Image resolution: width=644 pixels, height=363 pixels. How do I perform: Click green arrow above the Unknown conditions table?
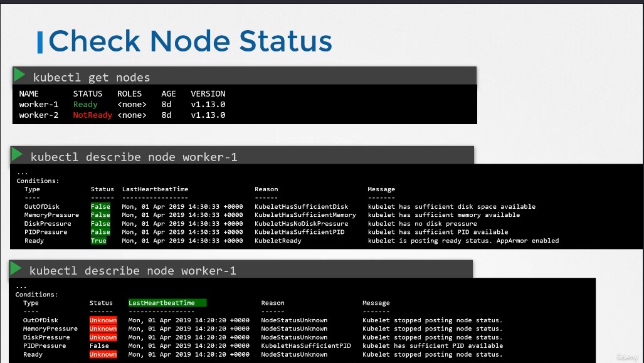tap(16, 268)
